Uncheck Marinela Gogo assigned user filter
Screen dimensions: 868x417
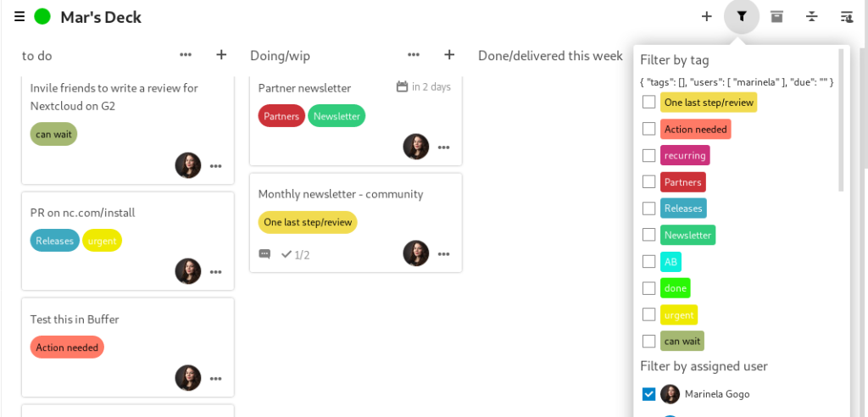(648, 393)
